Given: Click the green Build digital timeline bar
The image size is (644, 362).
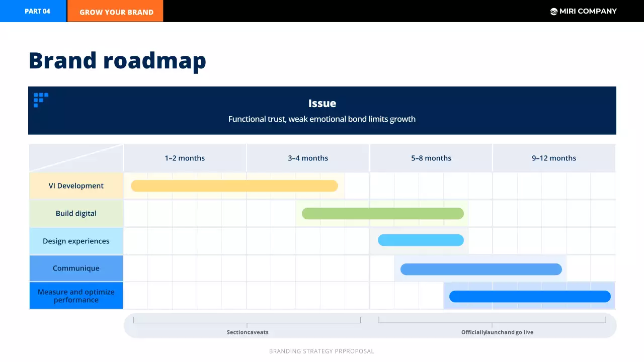Looking at the screenshot, I should (x=382, y=214).
